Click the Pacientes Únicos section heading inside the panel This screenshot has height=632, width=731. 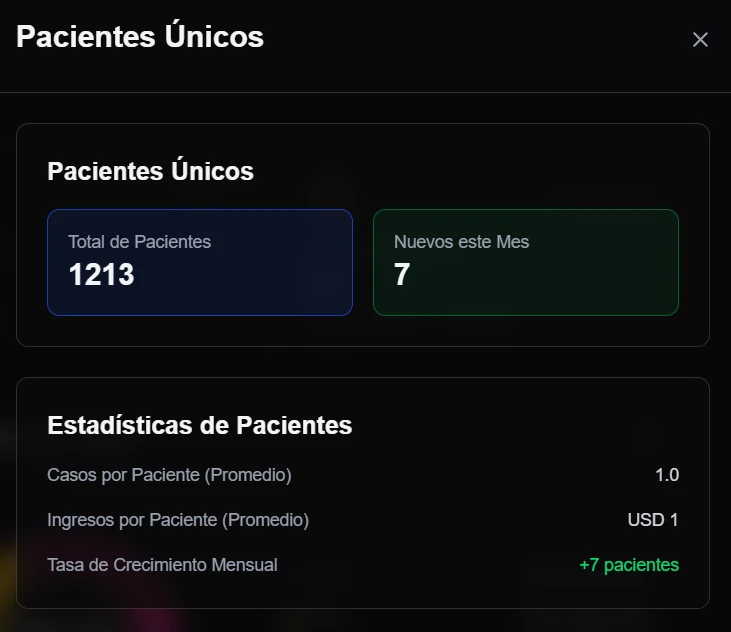[x=150, y=171]
